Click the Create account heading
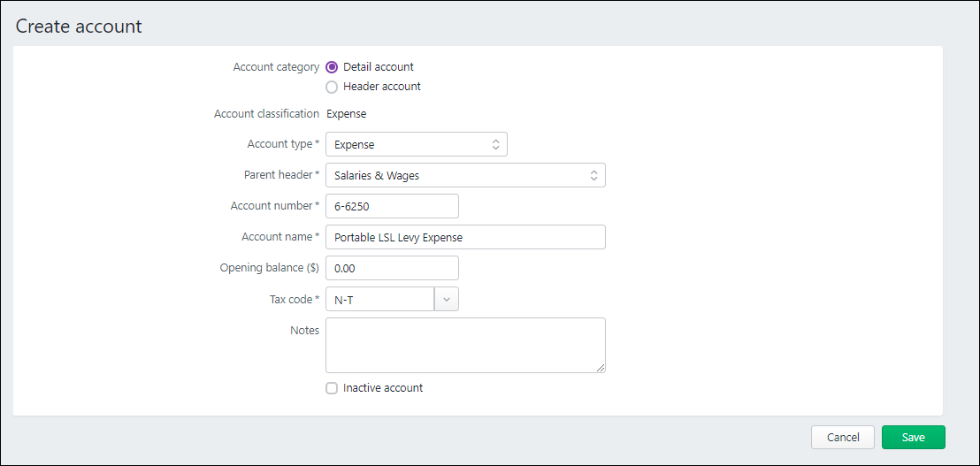This screenshot has width=980, height=466. pos(79,27)
